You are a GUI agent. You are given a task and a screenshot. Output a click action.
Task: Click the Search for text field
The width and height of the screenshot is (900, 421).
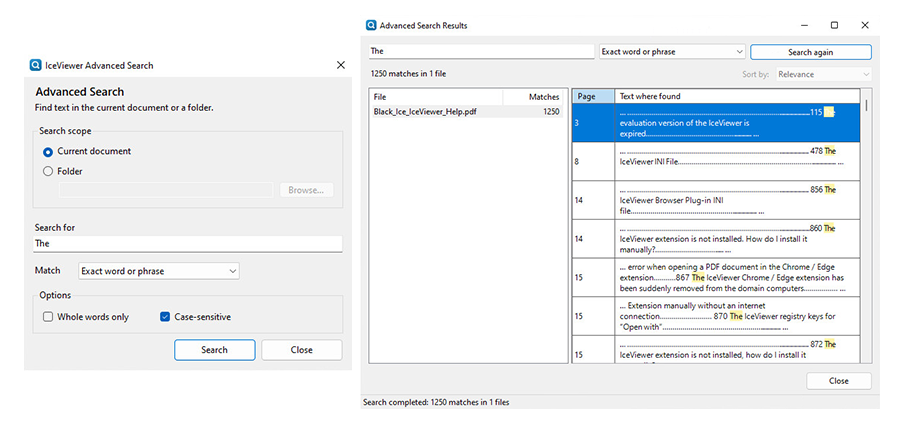(x=188, y=244)
